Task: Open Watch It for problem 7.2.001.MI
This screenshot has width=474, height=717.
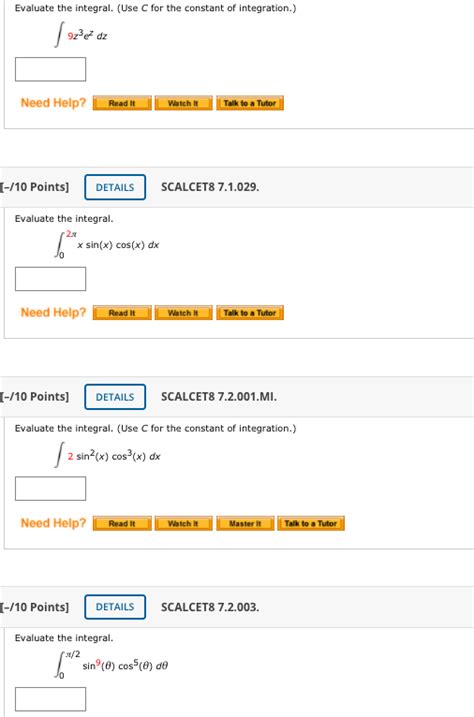Action: point(183,524)
